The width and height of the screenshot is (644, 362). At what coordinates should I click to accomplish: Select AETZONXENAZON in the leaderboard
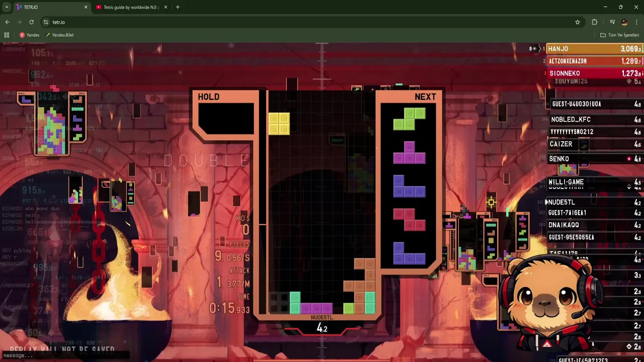tap(594, 61)
